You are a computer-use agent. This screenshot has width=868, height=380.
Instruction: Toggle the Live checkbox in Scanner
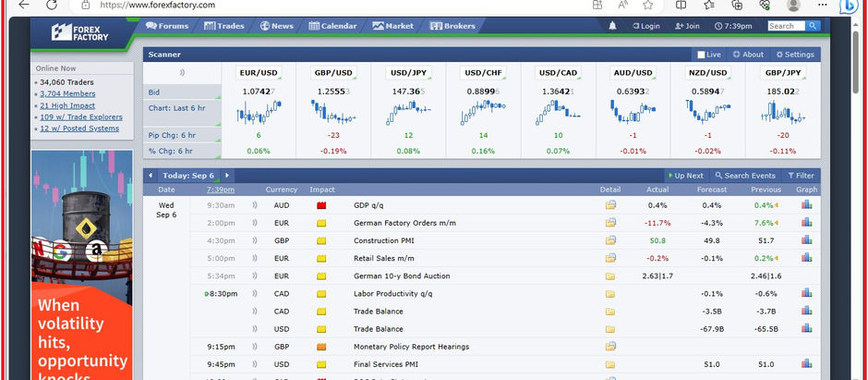(701, 55)
